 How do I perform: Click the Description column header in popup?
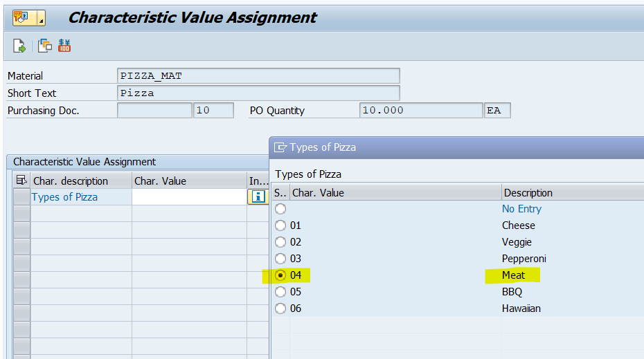point(528,193)
